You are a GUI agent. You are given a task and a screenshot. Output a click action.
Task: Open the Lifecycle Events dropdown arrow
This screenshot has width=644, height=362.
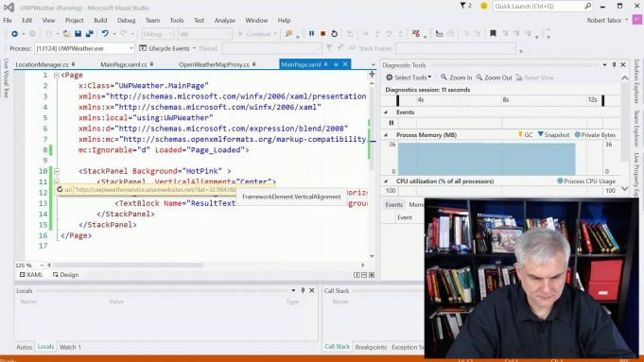pyautogui.click(x=194, y=48)
